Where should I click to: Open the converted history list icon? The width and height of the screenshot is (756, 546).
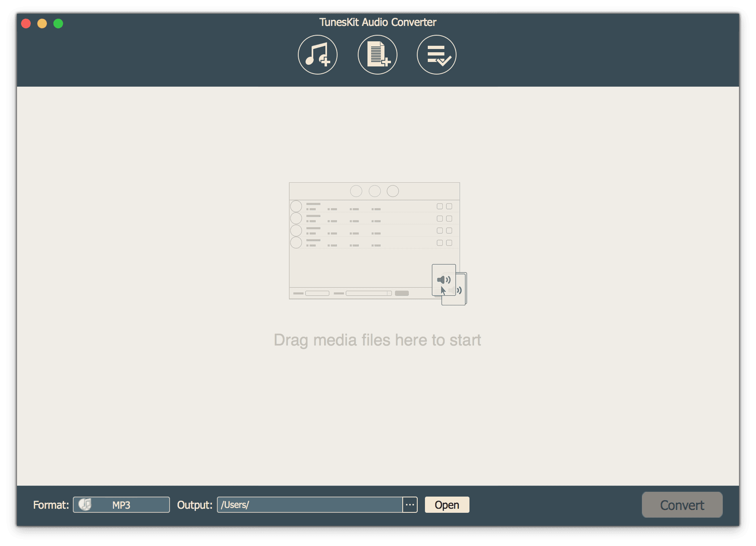[437, 55]
